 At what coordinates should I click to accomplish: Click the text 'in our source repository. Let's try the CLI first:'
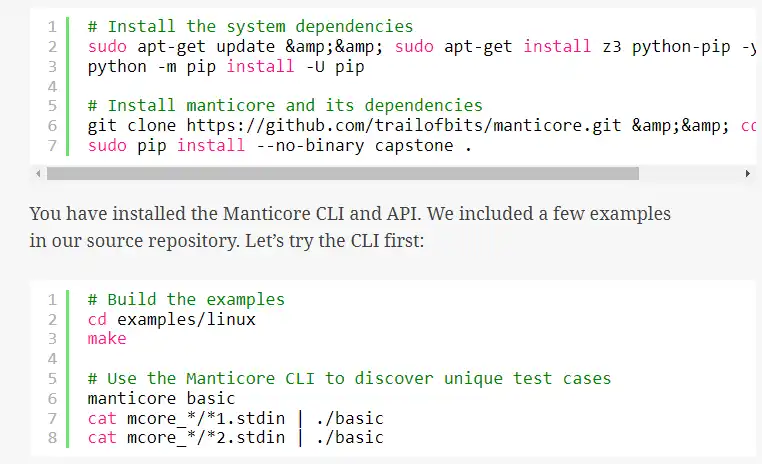pyautogui.click(x=226, y=241)
